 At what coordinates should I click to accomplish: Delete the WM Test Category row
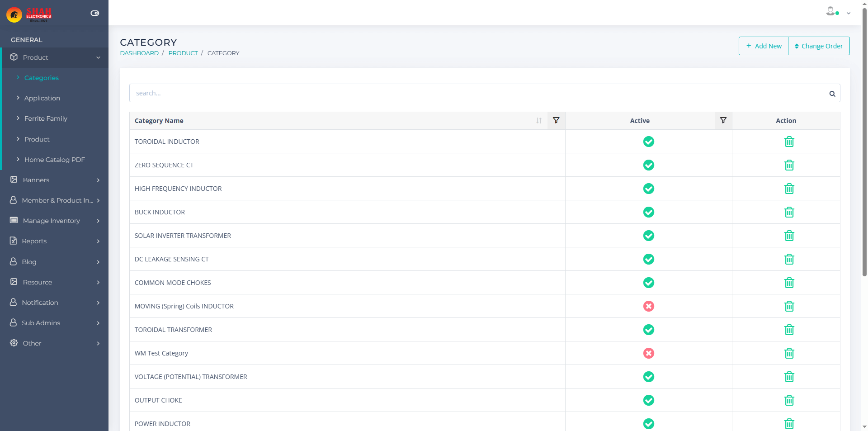tap(789, 353)
